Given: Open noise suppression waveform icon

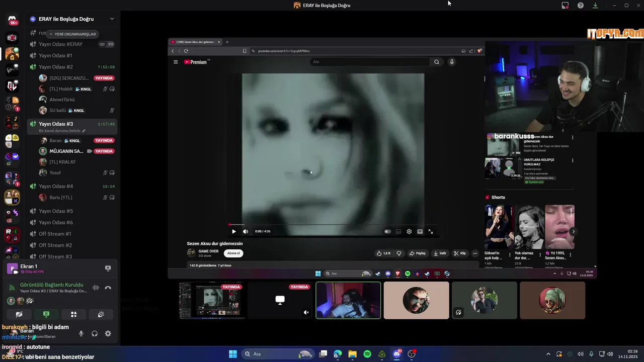Looking at the screenshot, I should (x=96, y=288).
